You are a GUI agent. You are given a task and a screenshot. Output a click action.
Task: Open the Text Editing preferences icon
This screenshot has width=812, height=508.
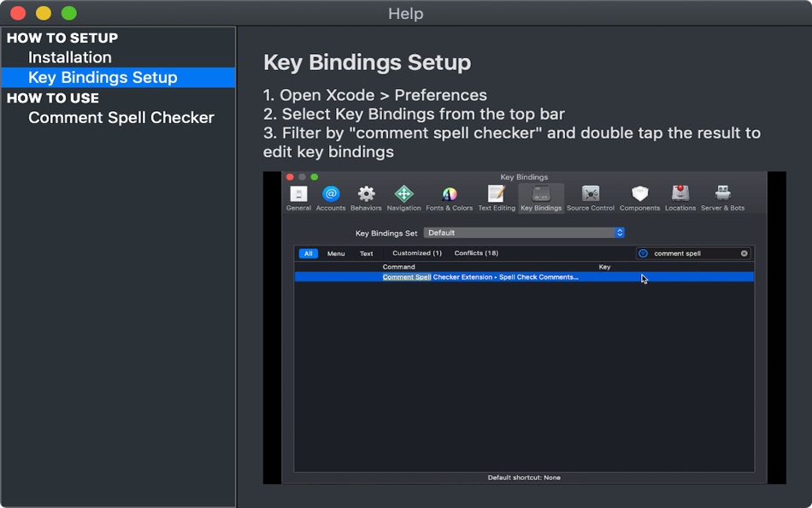[x=497, y=198]
